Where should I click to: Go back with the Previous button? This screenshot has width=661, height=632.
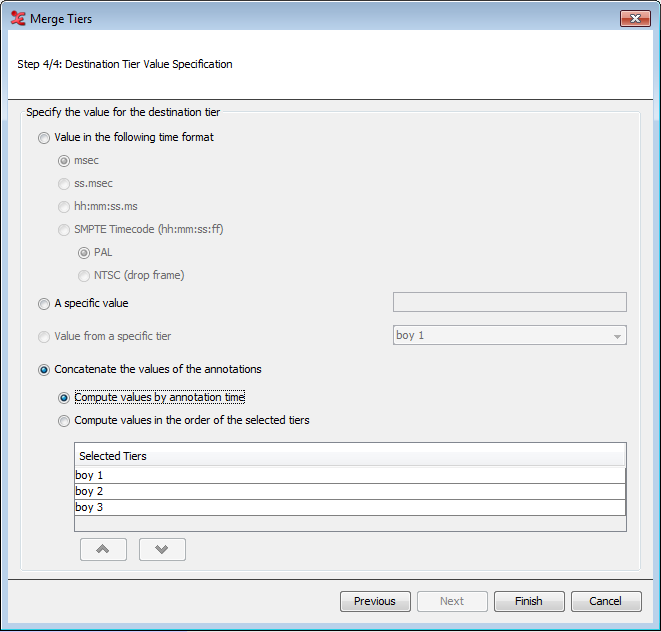375,601
